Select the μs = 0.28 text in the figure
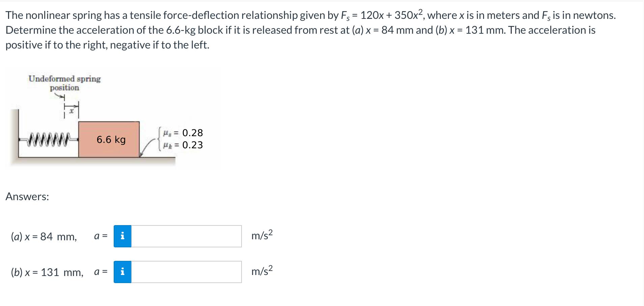Screen dimensions: 644x306 click(x=183, y=133)
